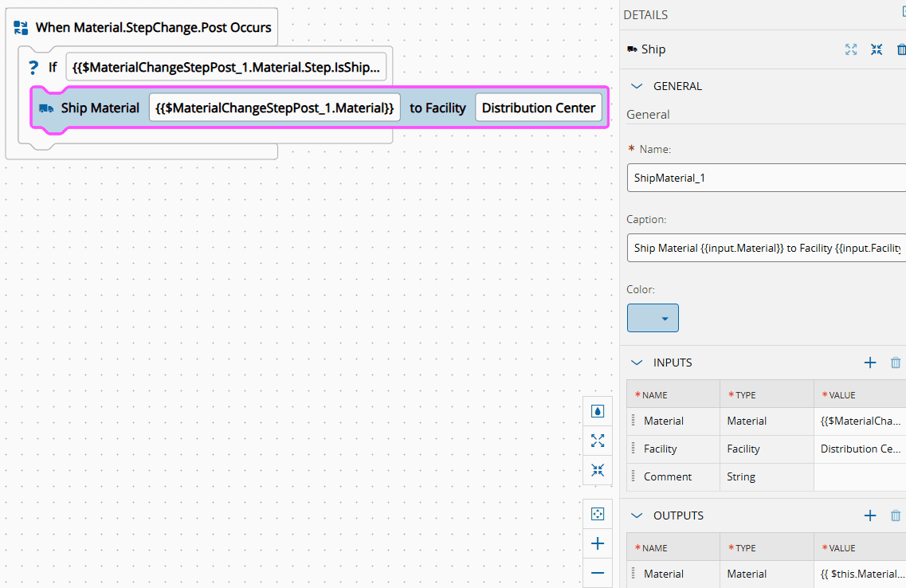Image resolution: width=906 pixels, height=588 pixels.
Task: Delete the Ship task using trash icon
Action: point(900,49)
